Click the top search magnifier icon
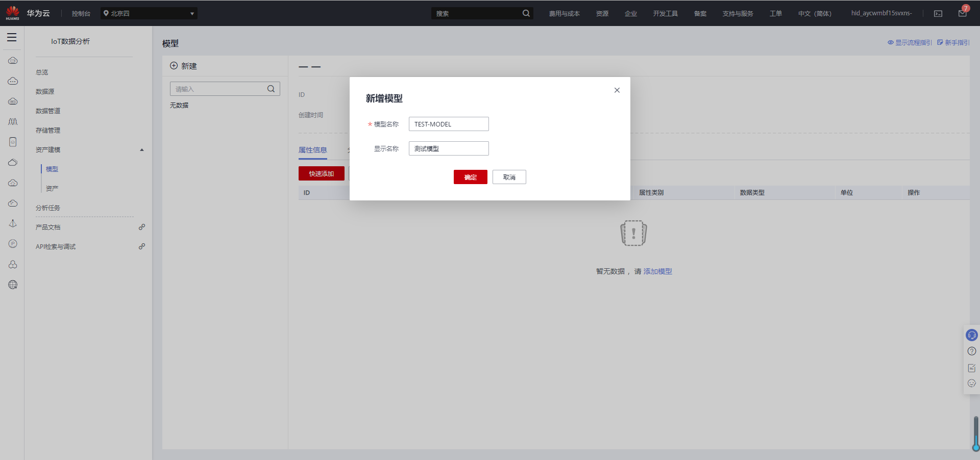The height and width of the screenshot is (460, 980). coord(526,13)
